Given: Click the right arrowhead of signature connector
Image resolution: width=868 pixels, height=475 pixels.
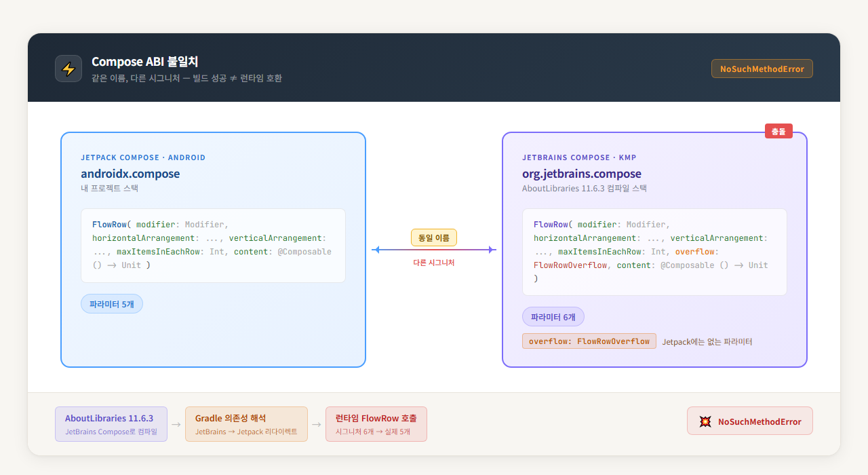Looking at the screenshot, I should point(492,250).
